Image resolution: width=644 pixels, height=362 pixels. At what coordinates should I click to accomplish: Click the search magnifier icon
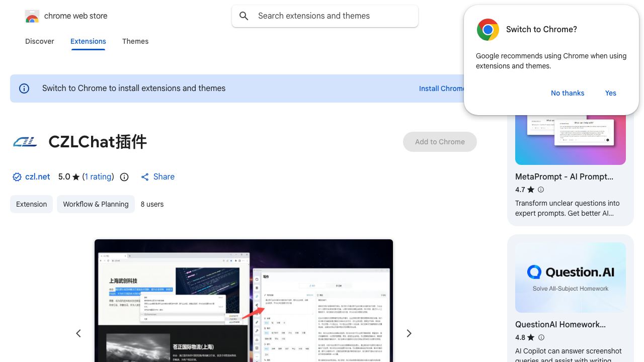(244, 16)
